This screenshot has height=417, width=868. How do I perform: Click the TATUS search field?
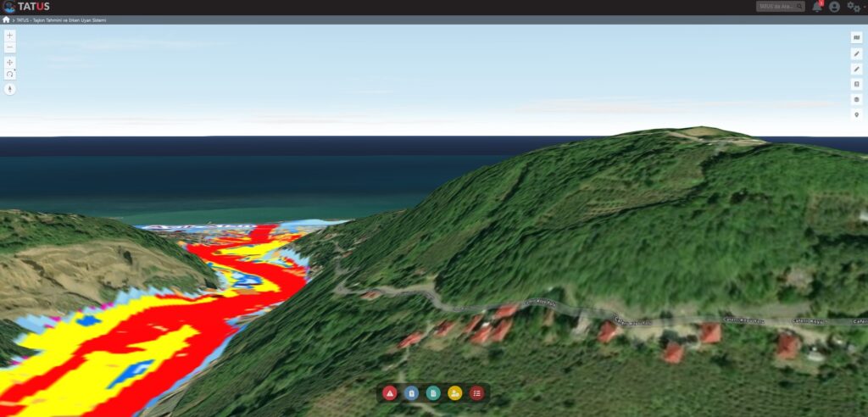(781, 7)
